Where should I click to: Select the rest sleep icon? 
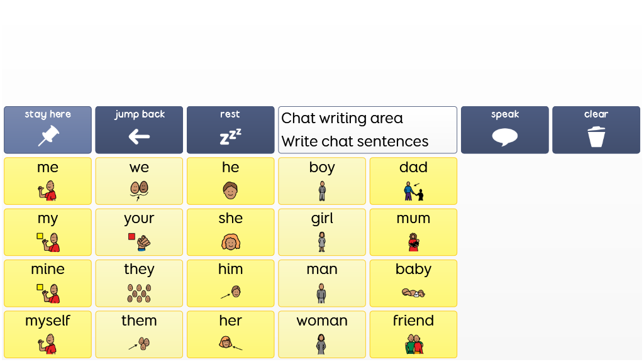click(x=230, y=129)
